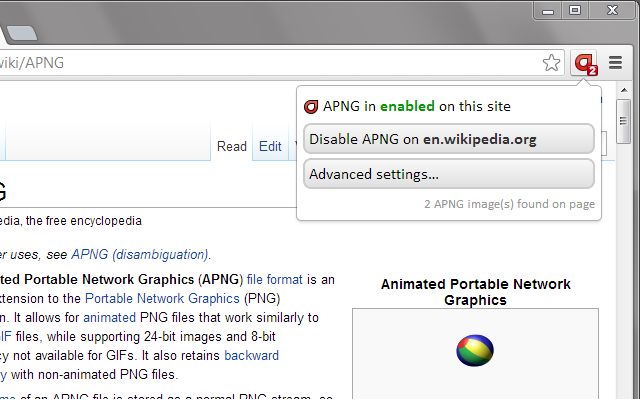Click the APNG extension icon in the toolbar
The image size is (640, 400).
click(584, 63)
